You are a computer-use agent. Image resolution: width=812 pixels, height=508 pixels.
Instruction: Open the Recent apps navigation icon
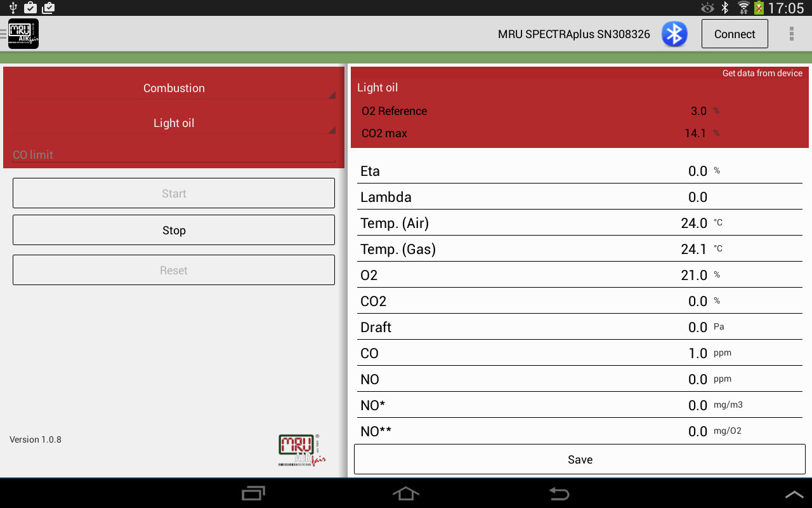tap(253, 493)
